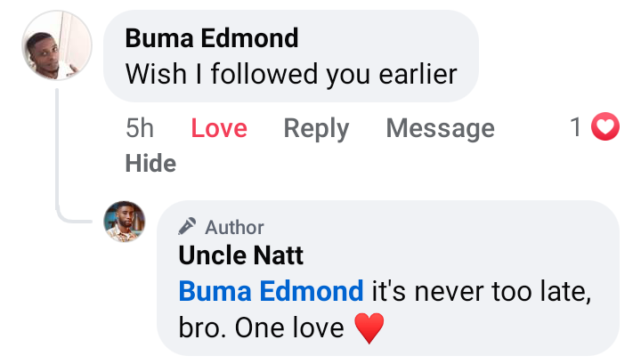Open Buma Edmond's profile picture
This screenshot has height=364, width=641.
coord(57,45)
